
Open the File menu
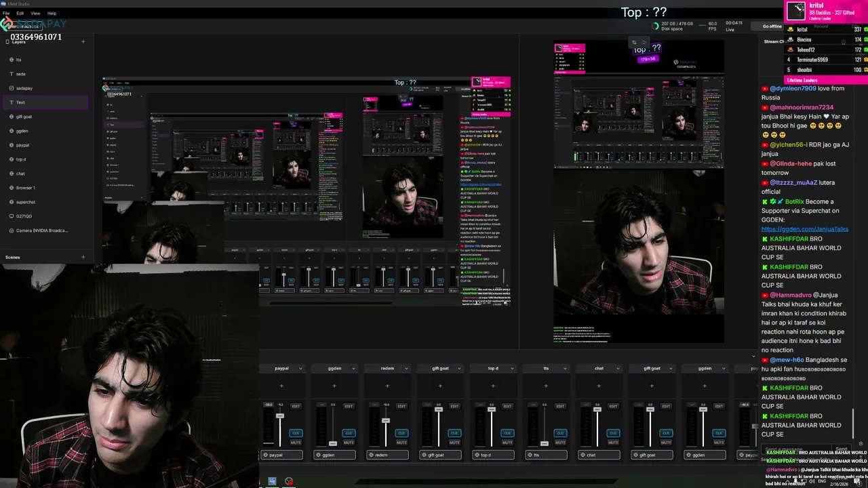tap(6, 13)
